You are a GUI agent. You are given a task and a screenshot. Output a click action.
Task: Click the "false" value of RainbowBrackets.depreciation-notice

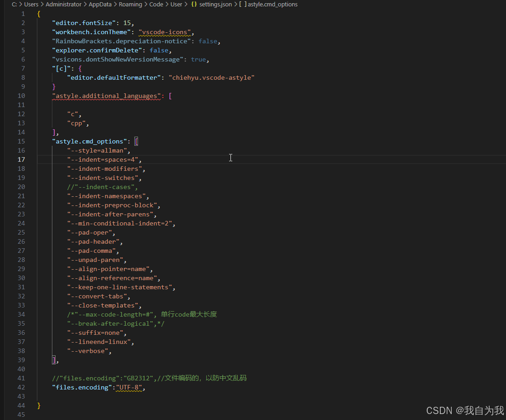tap(208, 41)
